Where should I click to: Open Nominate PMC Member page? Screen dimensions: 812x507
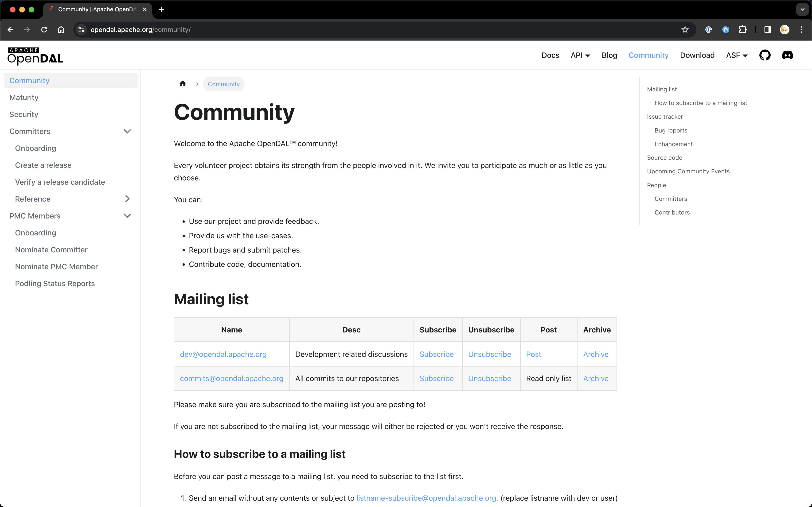coord(56,267)
